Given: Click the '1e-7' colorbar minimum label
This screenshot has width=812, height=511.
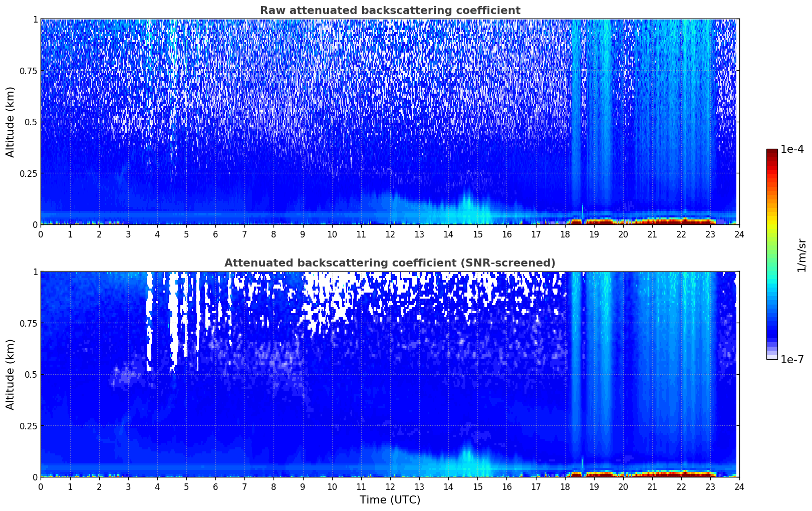Looking at the screenshot, I should [792, 359].
